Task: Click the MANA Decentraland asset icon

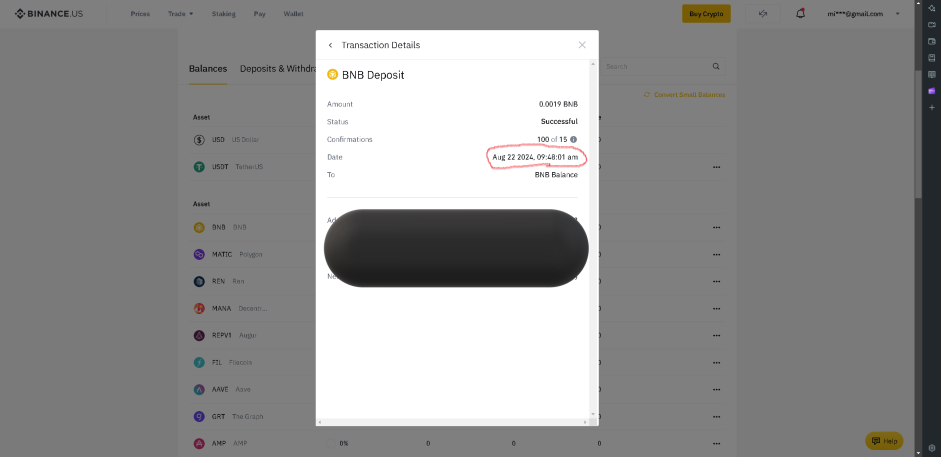Action: [x=199, y=308]
